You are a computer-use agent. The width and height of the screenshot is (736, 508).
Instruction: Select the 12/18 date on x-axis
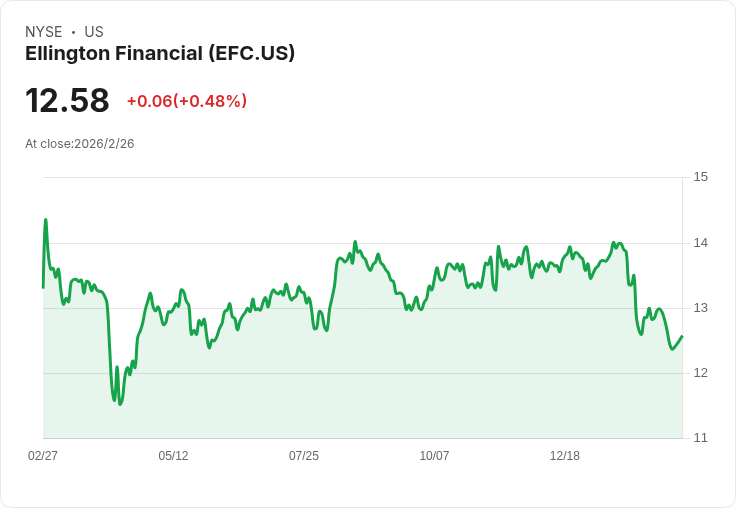565,456
